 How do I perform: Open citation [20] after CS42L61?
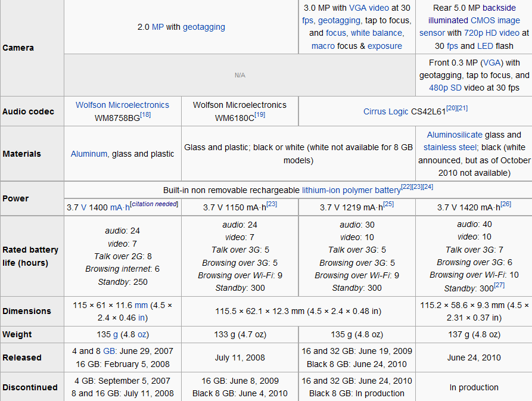point(452,108)
